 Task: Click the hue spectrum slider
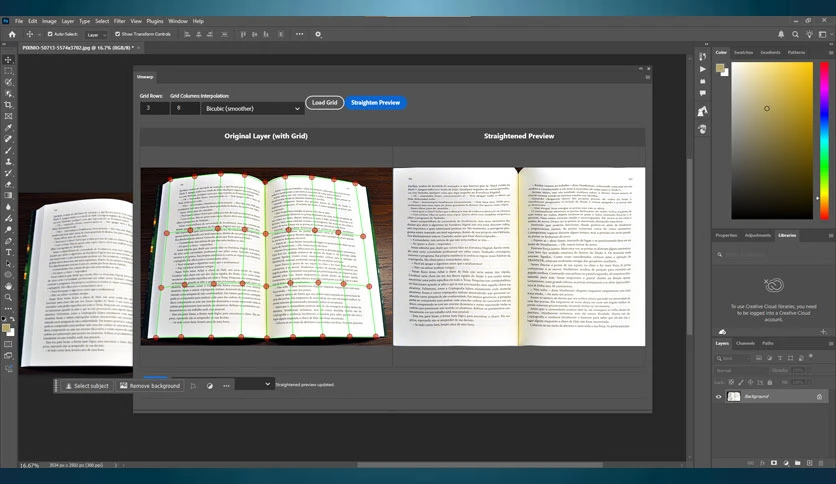click(x=824, y=141)
